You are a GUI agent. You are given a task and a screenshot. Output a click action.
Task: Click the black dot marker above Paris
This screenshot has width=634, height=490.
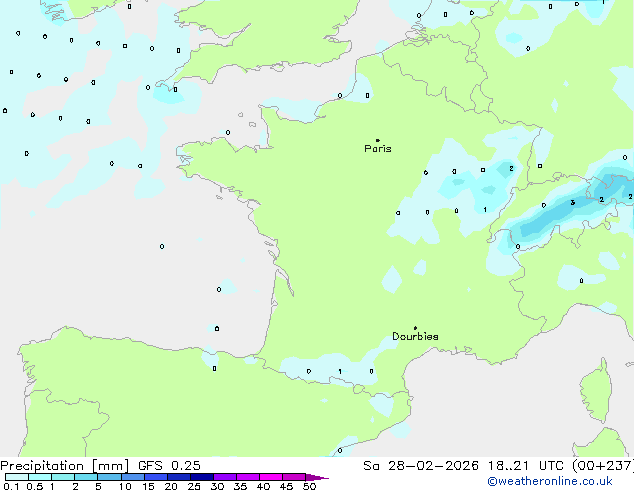(378, 140)
